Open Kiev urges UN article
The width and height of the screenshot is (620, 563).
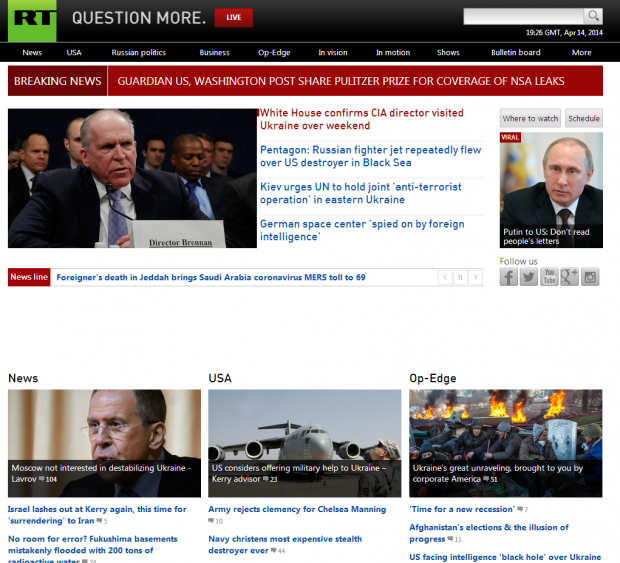click(x=361, y=193)
